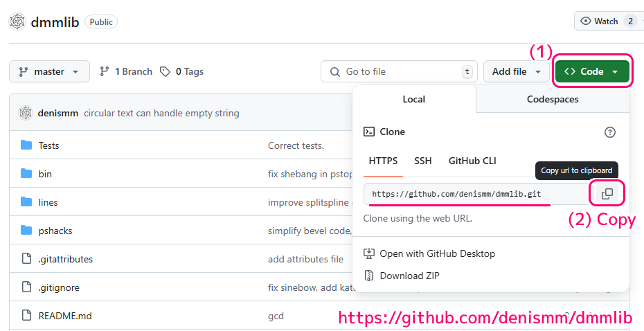The image size is (644, 331).
Task: Open the lines folder
Action: coord(48,202)
